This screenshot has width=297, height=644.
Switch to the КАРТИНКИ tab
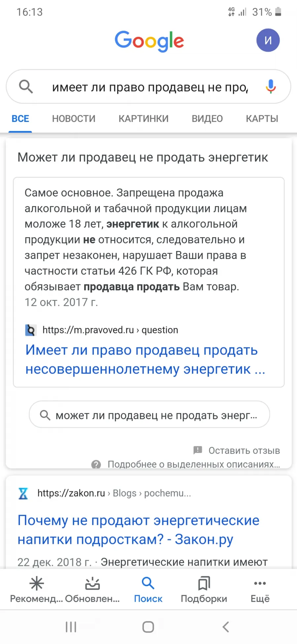point(144,119)
